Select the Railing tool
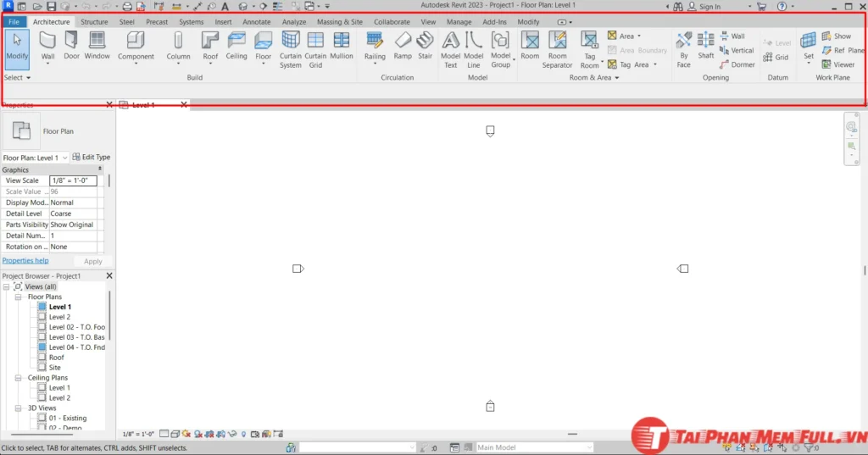The image size is (868, 455). point(375,47)
